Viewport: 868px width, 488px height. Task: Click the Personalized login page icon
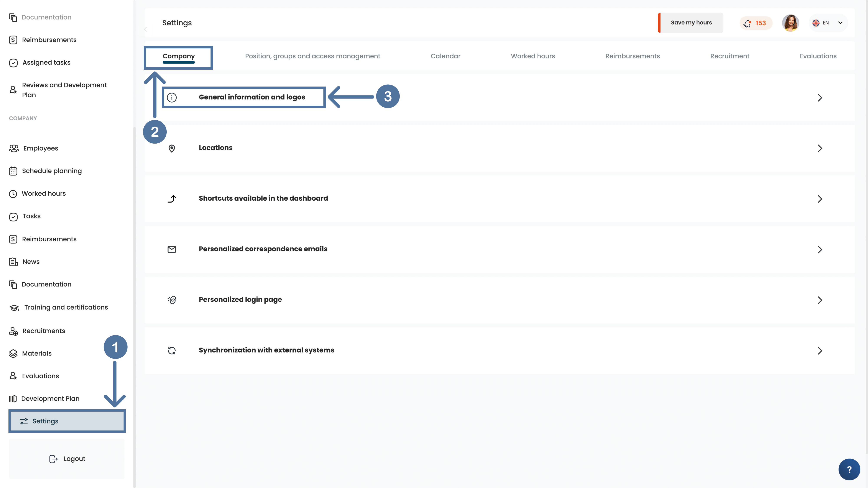coord(172,300)
